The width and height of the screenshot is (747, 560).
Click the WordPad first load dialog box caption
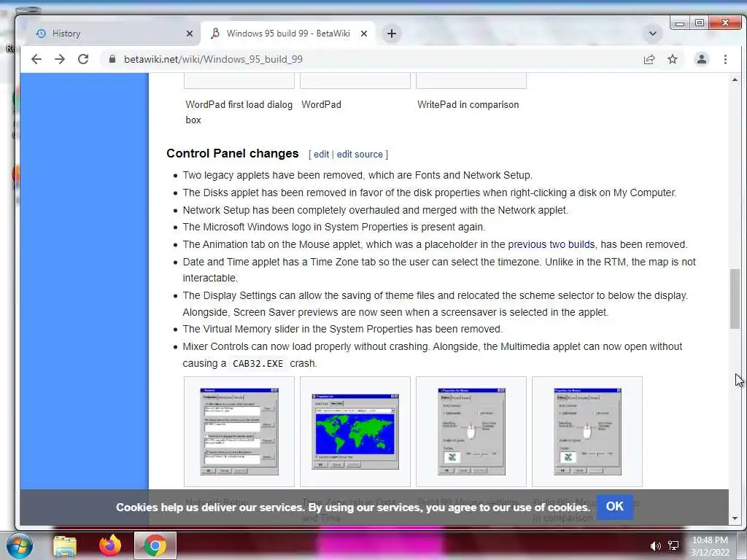(x=239, y=112)
